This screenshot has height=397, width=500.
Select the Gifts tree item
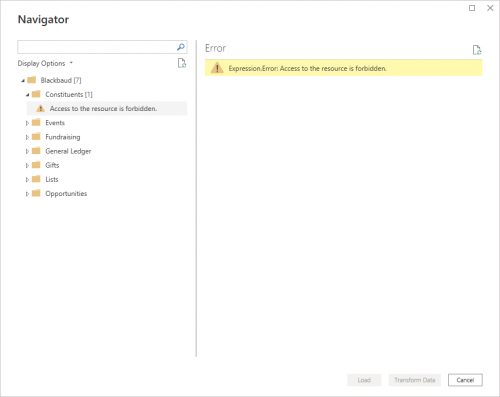coord(52,165)
